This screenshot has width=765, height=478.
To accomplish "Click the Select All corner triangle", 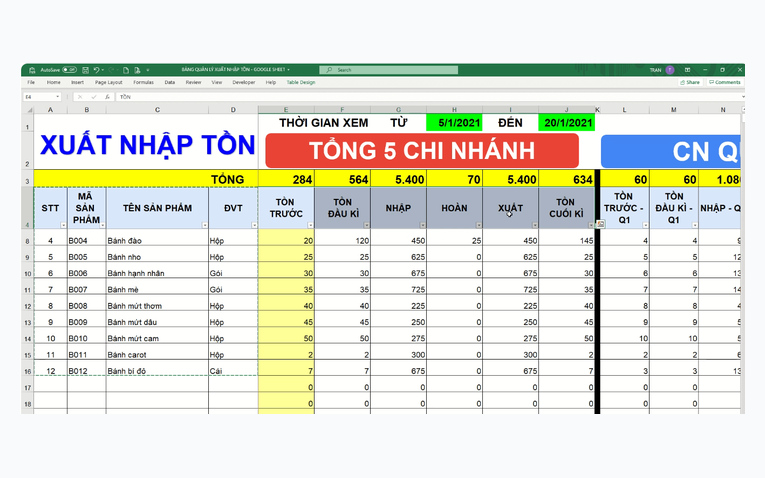I will (x=29, y=110).
